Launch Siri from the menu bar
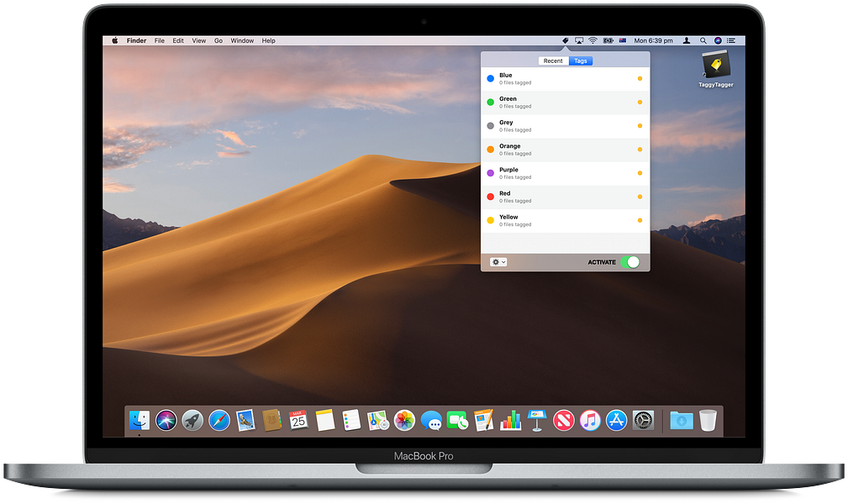The image size is (848, 504). [x=718, y=40]
